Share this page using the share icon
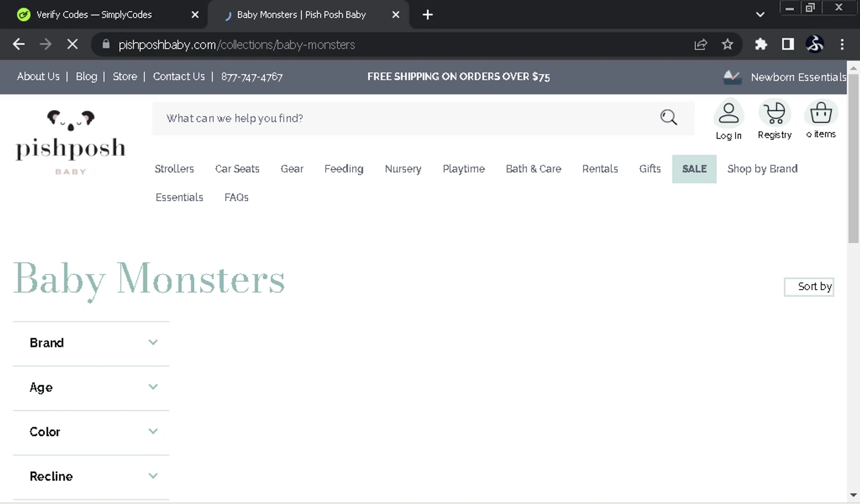This screenshot has width=860, height=504. pyautogui.click(x=701, y=44)
